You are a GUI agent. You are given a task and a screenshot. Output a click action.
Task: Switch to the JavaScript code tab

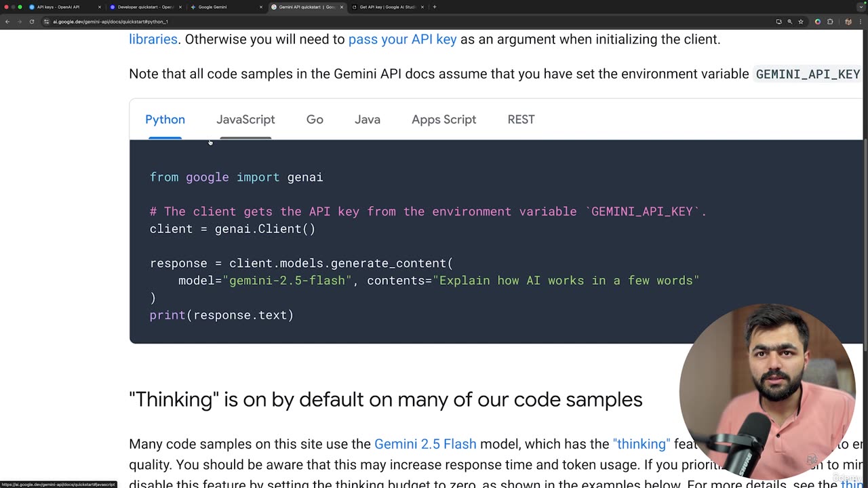[245, 119]
